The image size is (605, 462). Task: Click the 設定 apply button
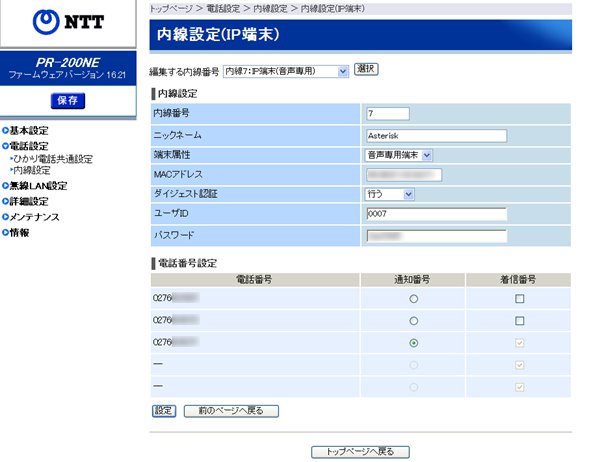[164, 411]
